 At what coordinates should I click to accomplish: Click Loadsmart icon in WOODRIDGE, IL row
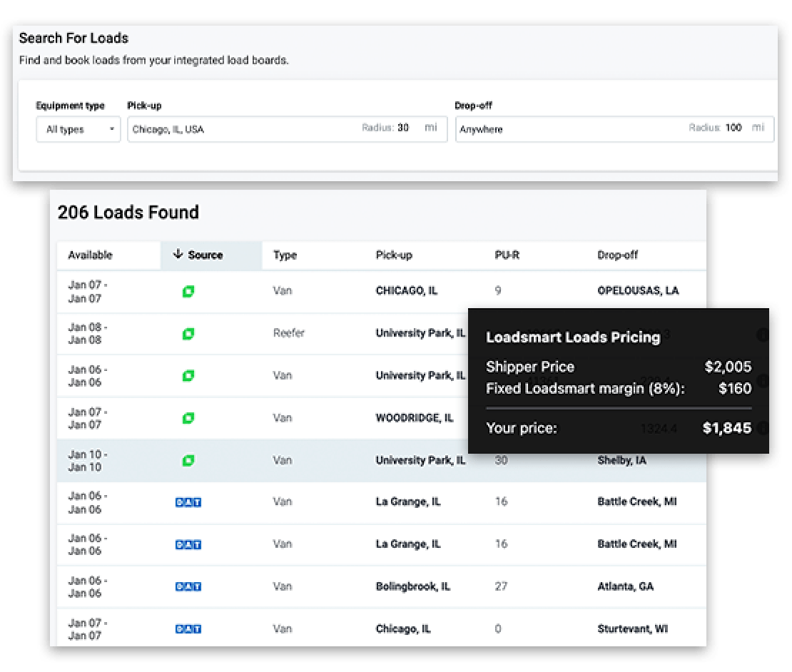[188, 418]
